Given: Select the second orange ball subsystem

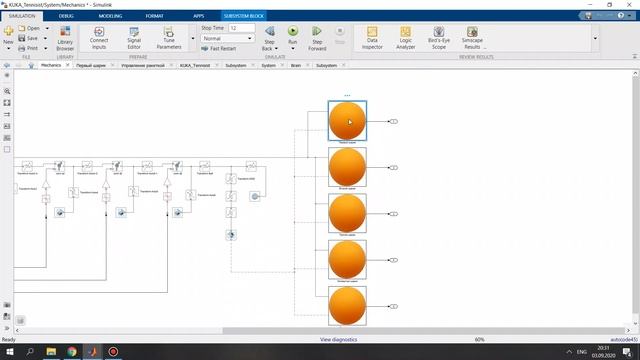Looking at the screenshot, I should (x=347, y=167).
